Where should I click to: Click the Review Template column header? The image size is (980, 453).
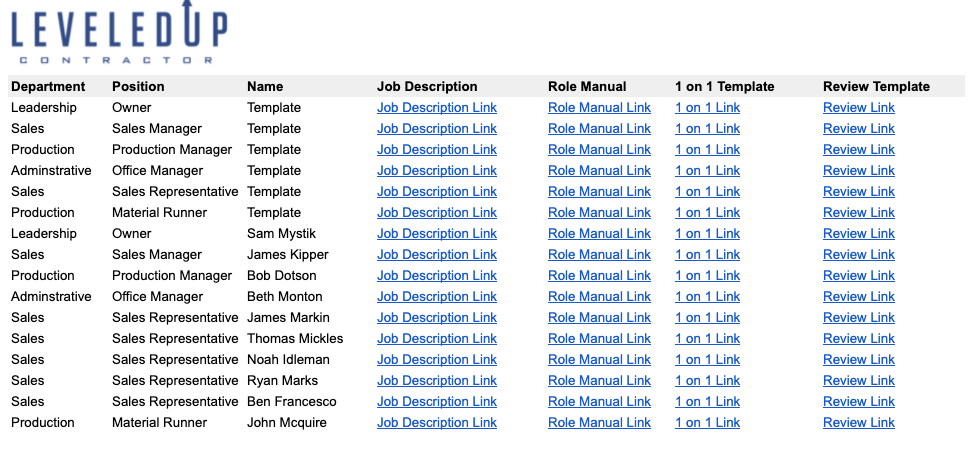[876, 87]
